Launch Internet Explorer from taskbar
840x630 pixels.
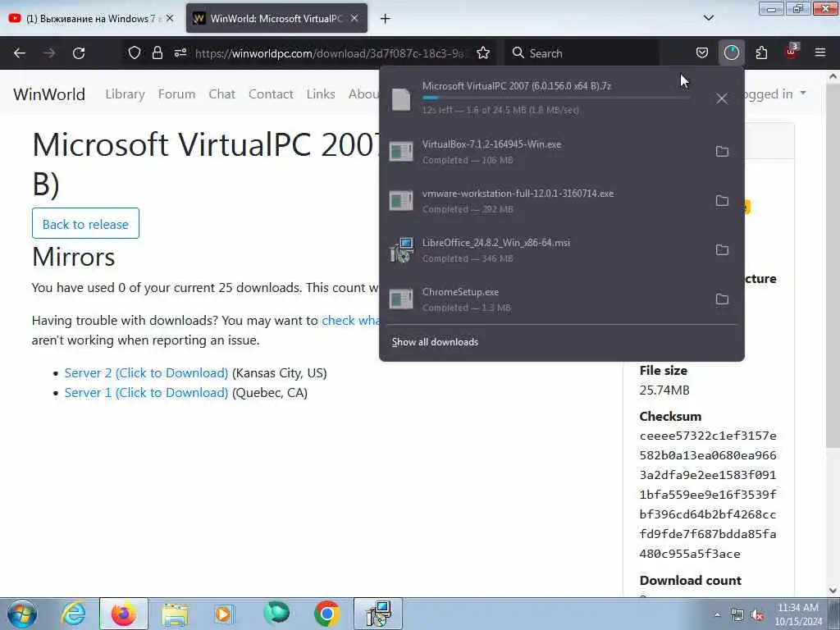click(x=73, y=614)
